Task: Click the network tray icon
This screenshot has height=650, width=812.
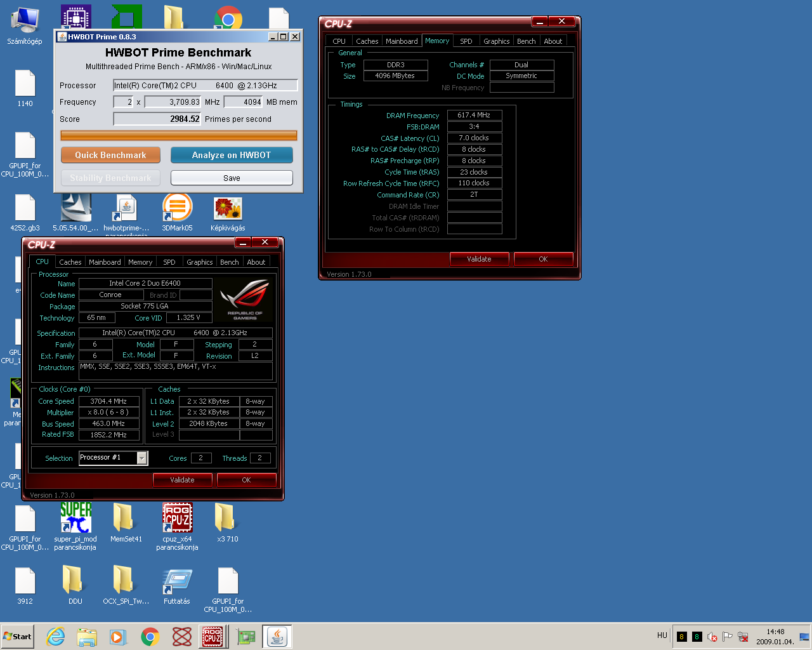Action: point(743,637)
